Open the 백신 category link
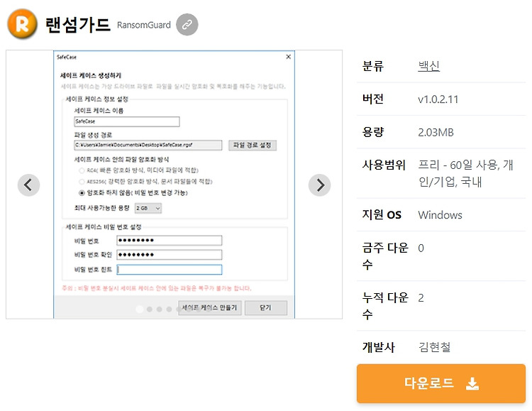The height and width of the screenshot is (411, 532). [429, 66]
